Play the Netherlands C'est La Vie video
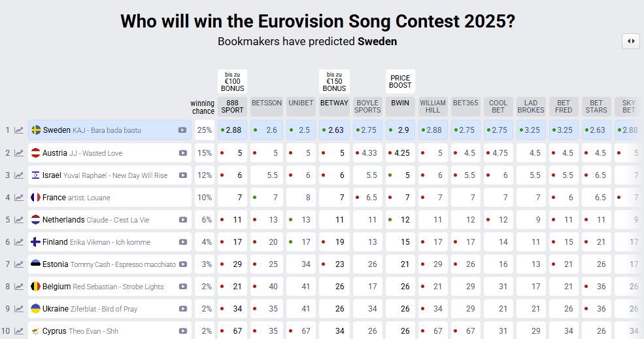 [x=183, y=220]
